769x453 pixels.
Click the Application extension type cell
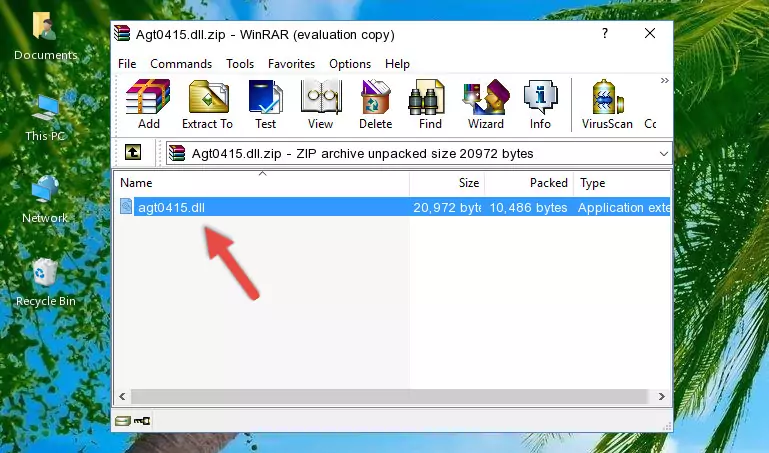(x=624, y=207)
